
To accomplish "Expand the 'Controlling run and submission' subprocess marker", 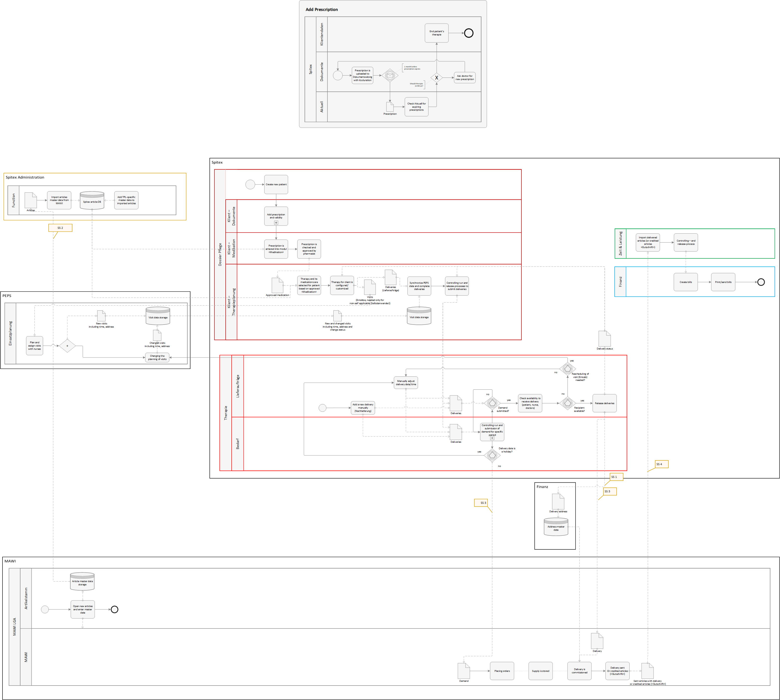I will pos(492,438).
